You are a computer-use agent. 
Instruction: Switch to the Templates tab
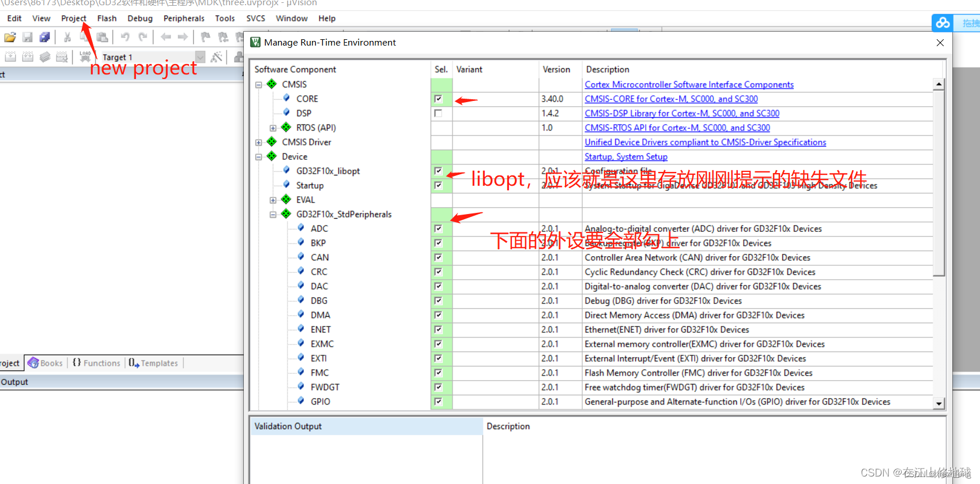153,363
